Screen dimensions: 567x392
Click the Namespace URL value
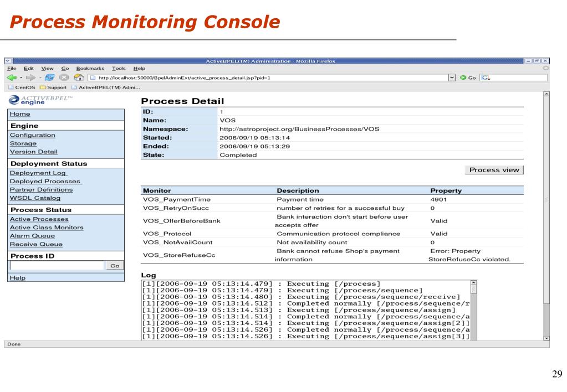[x=299, y=129]
